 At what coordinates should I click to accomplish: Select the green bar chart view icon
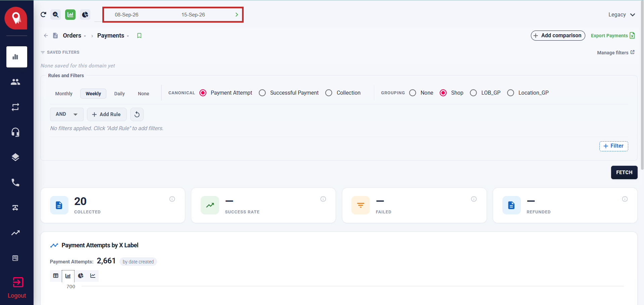pyautogui.click(x=70, y=14)
